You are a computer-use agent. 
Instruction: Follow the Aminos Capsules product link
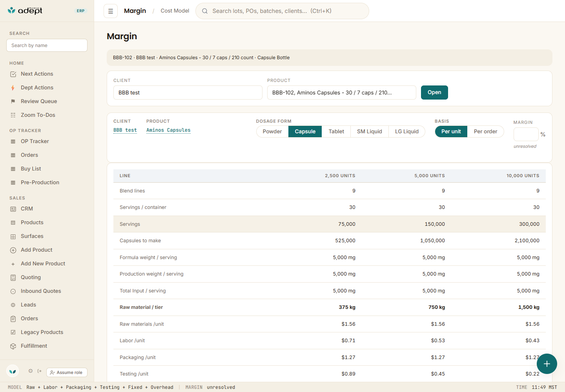(168, 130)
